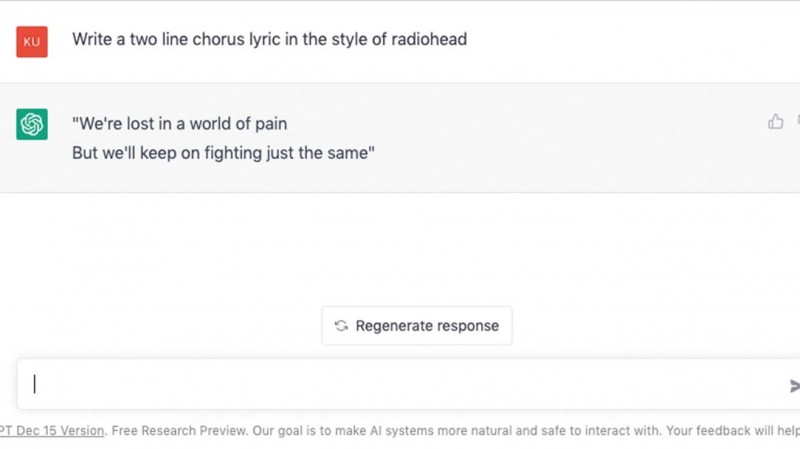Click the blank white area above Regenerate response

click(400, 249)
